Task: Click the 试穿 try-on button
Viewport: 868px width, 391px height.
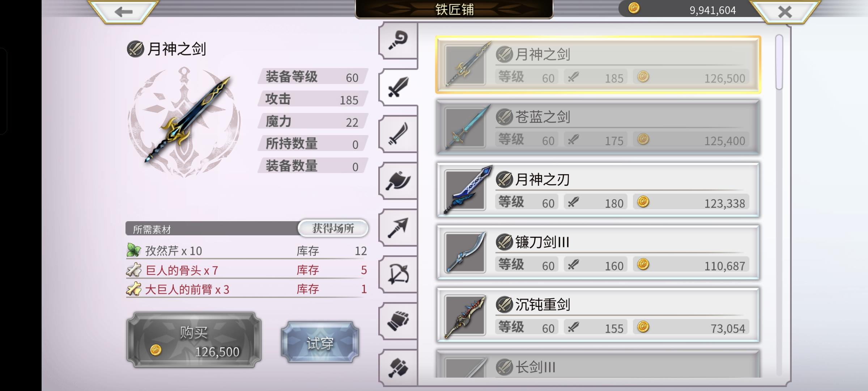Action: click(x=320, y=342)
